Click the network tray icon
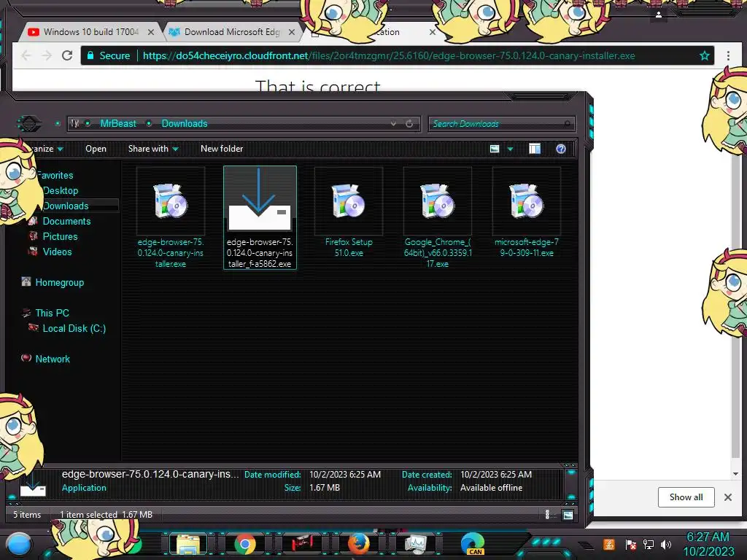 [x=649, y=544]
